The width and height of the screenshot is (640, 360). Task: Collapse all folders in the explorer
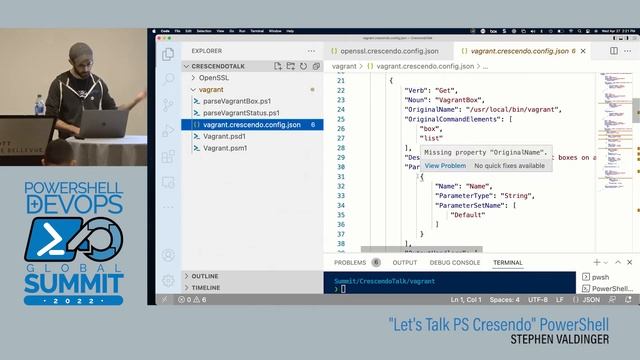316,66
